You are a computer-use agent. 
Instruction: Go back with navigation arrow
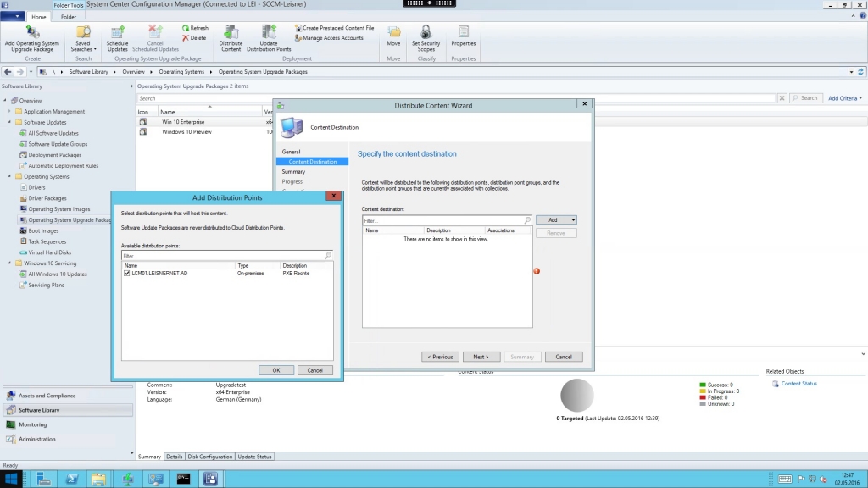[8, 72]
